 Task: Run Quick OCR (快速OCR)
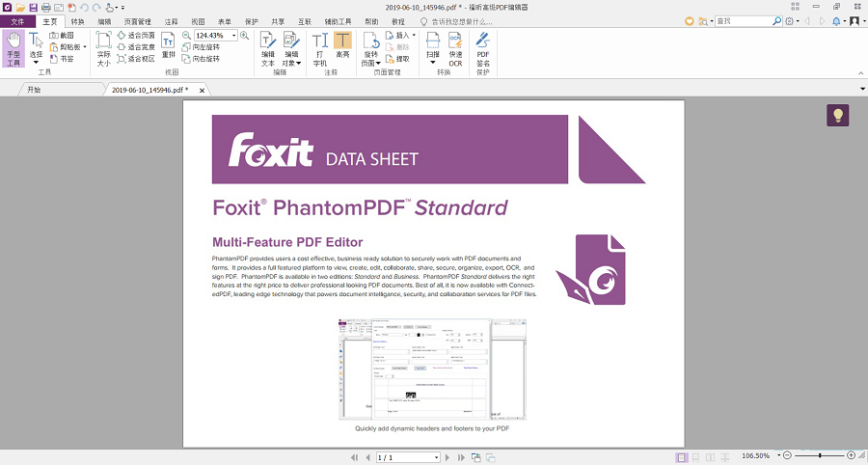[455, 48]
